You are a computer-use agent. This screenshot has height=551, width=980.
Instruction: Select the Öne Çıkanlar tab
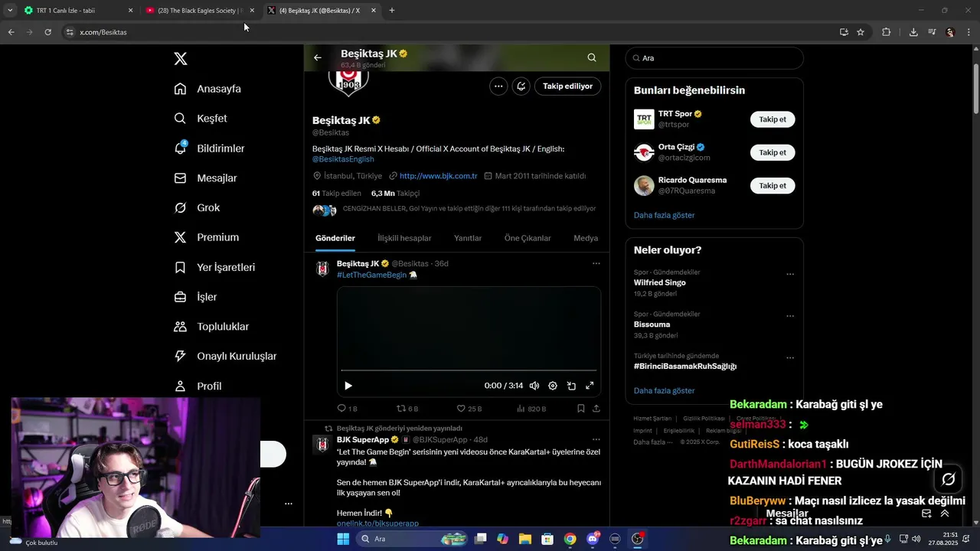pos(528,238)
